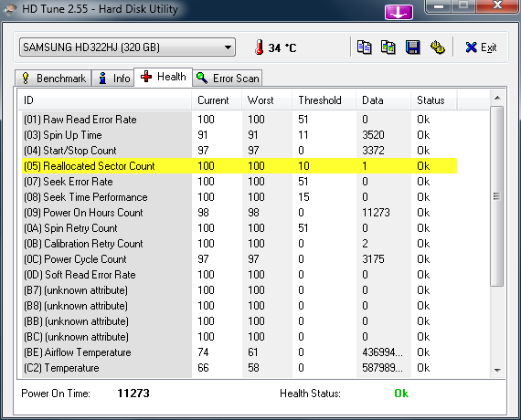Open the Error Scan tab
The height and width of the screenshot is (420, 521).
click(x=228, y=79)
